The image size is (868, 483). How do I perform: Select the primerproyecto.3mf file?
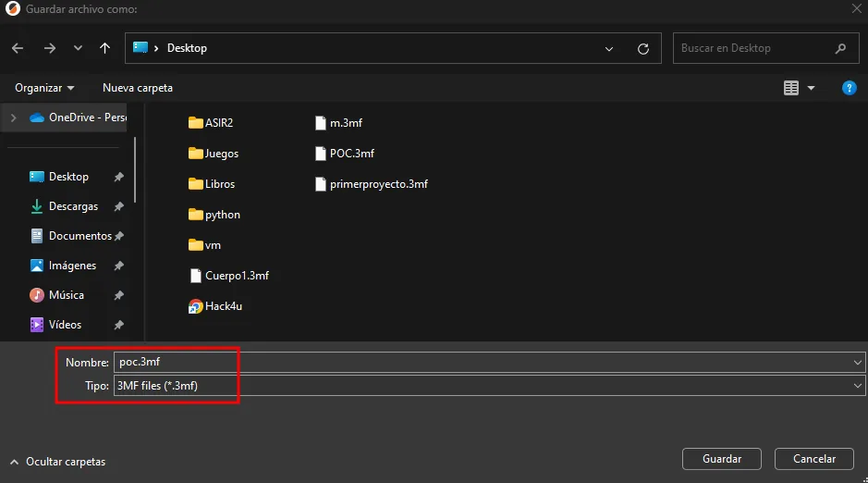click(372, 184)
